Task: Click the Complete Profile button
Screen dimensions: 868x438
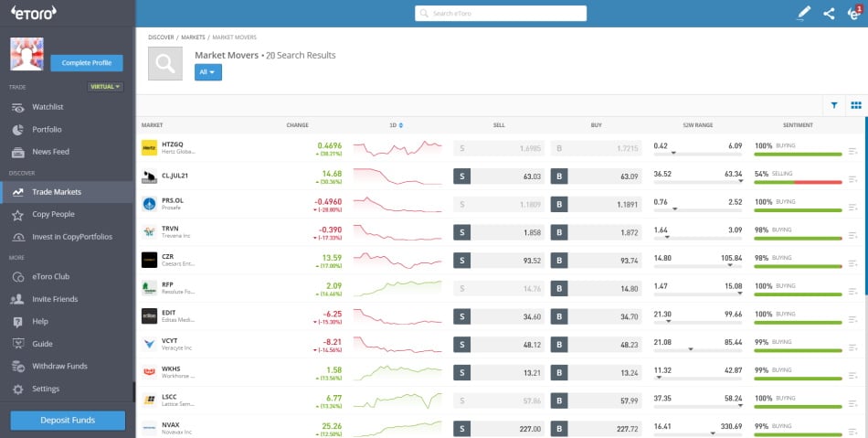Action: tap(87, 63)
